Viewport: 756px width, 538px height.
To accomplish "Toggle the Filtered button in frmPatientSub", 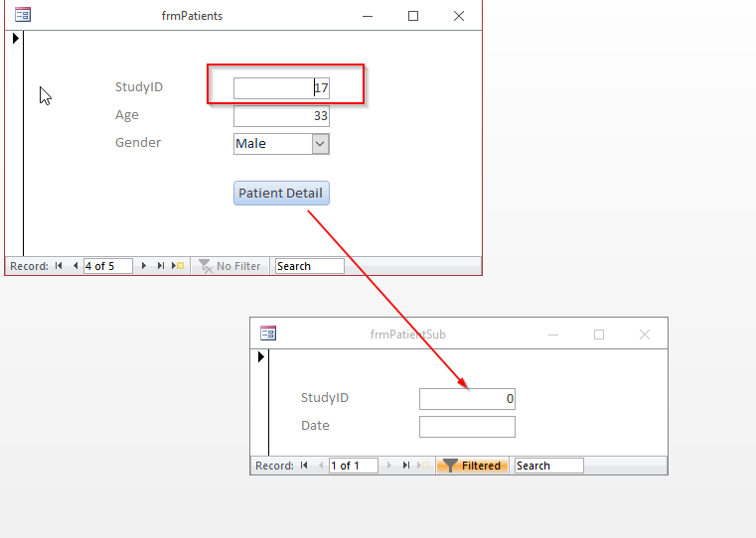I will 472,466.
